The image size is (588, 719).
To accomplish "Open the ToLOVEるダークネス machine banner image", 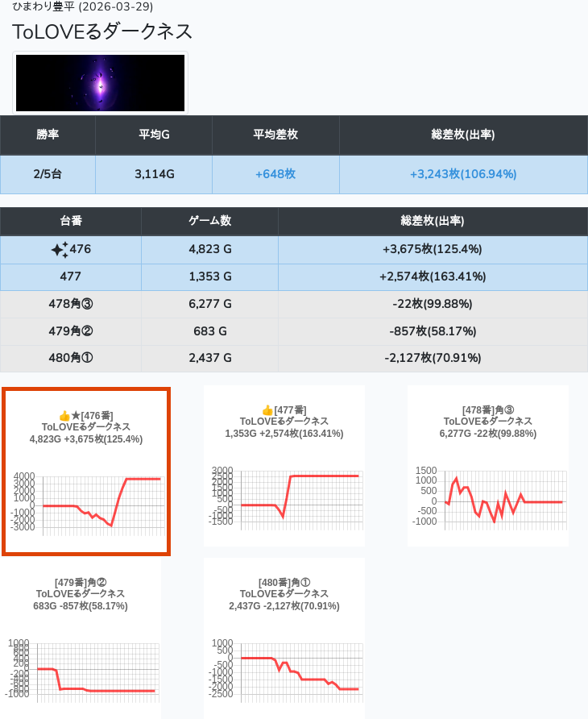I will [101, 83].
